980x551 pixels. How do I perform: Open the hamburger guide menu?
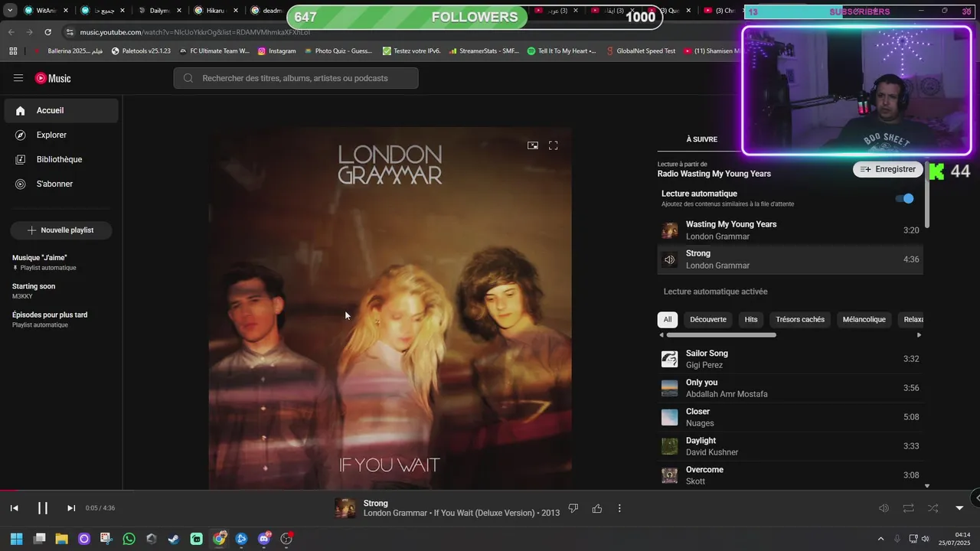[x=18, y=78]
